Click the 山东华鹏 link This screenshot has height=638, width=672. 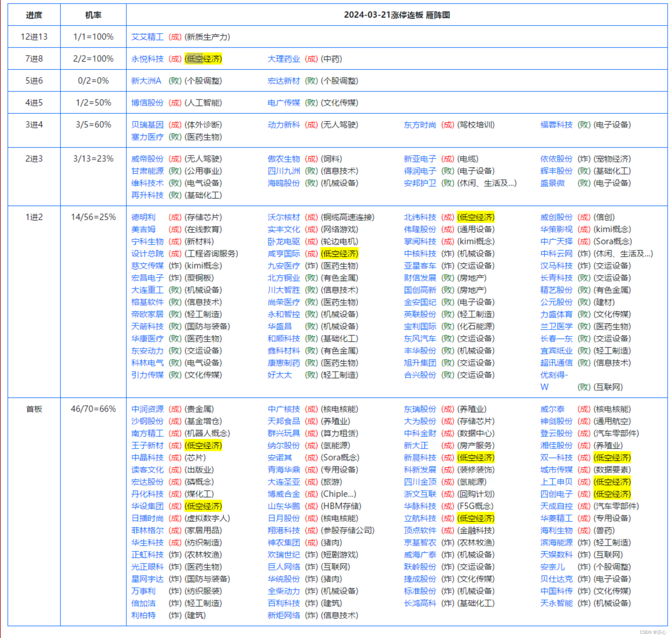click(284, 506)
